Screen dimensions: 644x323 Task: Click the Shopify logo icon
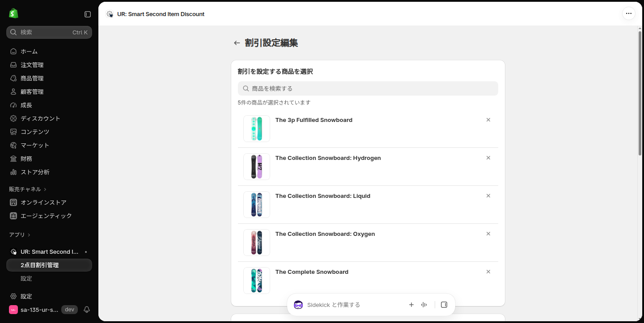pos(13,13)
